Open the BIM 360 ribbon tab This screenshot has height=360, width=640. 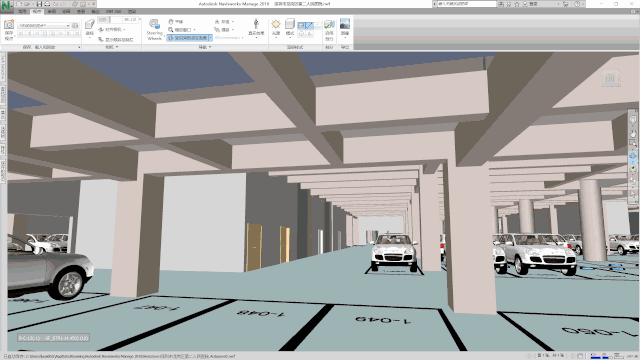coord(113,11)
